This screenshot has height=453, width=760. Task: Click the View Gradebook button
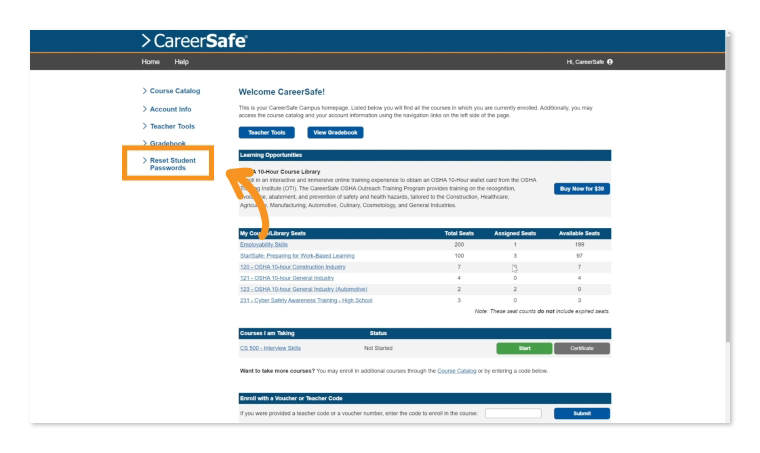(x=335, y=133)
